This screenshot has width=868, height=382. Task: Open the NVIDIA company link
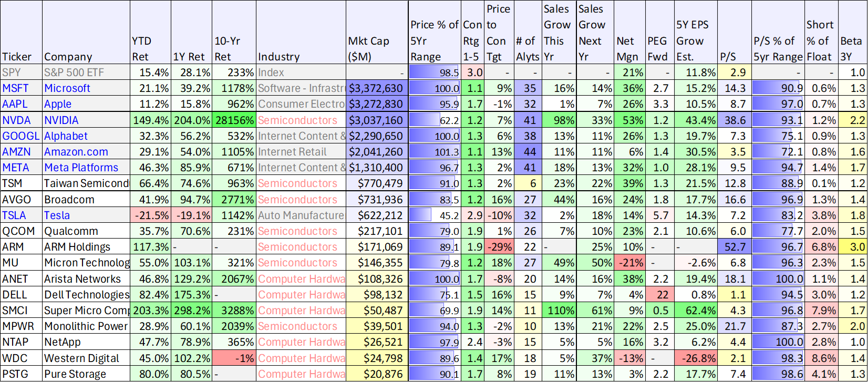click(x=61, y=120)
